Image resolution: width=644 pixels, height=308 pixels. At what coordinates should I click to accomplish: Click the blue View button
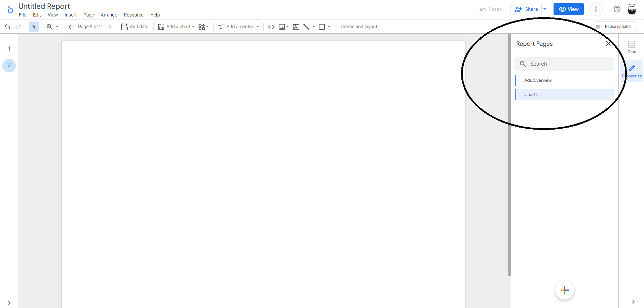[568, 9]
